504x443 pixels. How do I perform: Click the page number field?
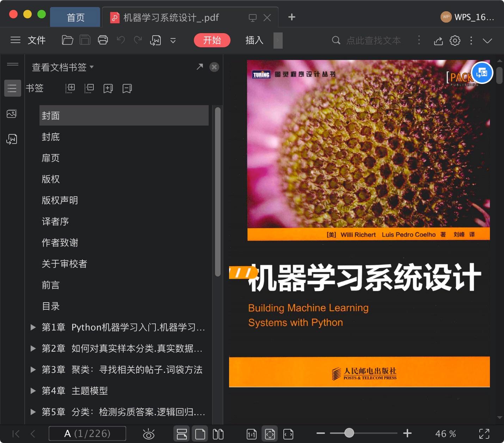click(x=87, y=433)
